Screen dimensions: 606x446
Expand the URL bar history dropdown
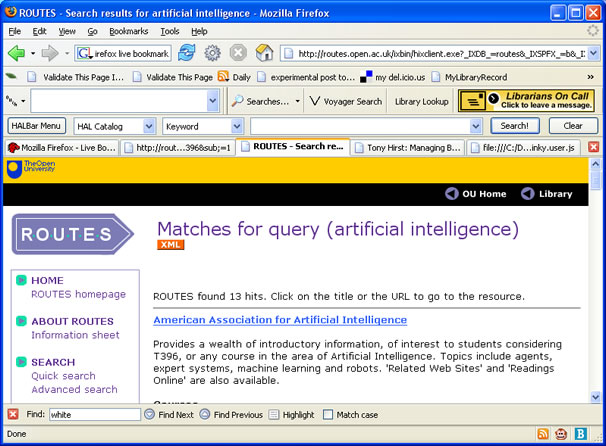[x=594, y=53]
